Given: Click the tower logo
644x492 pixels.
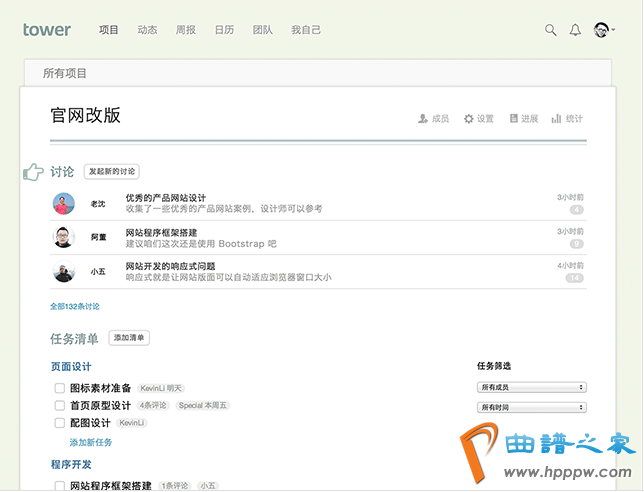Looking at the screenshot, I should 47,30.
